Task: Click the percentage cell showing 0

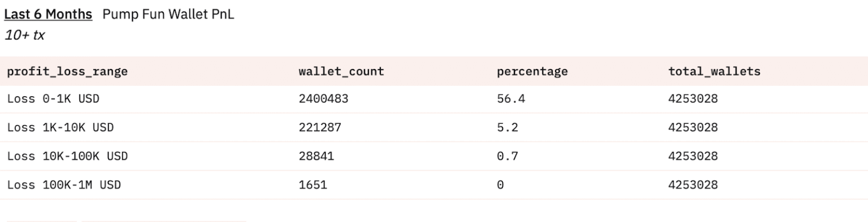Action: [501, 185]
